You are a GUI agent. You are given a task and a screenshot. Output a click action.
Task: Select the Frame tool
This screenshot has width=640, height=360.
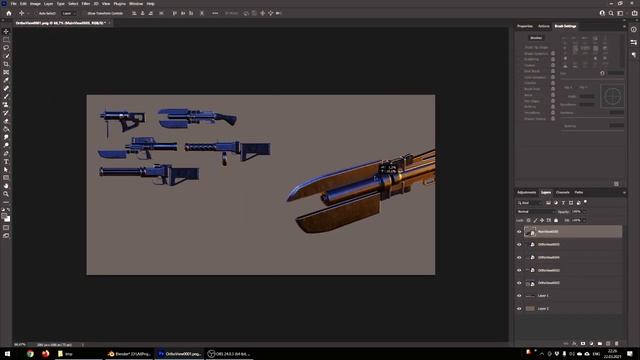point(6,72)
